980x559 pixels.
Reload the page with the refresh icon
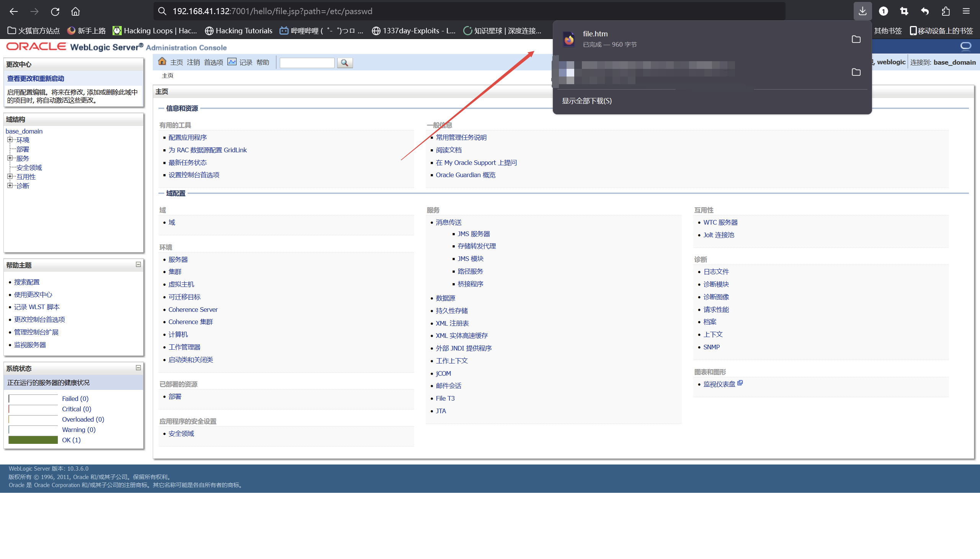click(55, 11)
